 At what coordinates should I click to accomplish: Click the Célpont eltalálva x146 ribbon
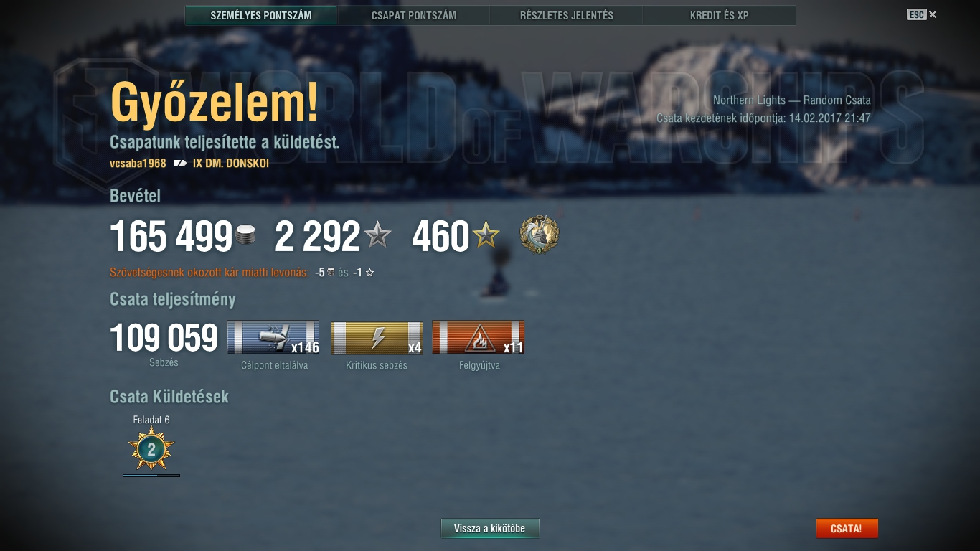[x=273, y=337]
